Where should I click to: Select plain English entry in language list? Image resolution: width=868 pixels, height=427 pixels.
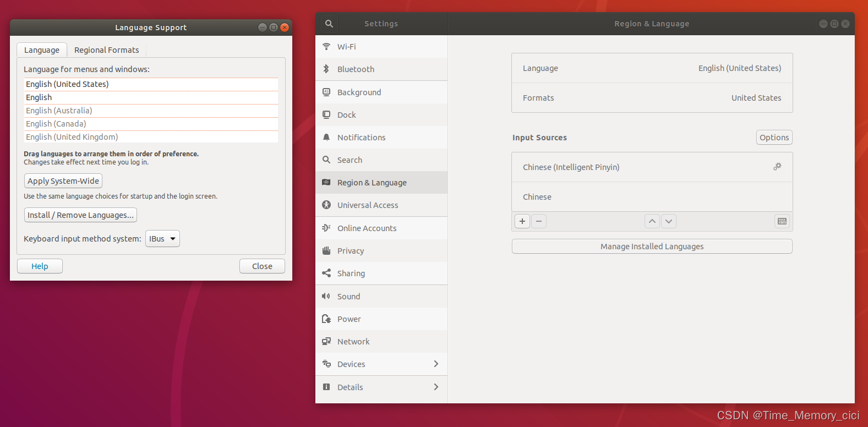tap(151, 97)
